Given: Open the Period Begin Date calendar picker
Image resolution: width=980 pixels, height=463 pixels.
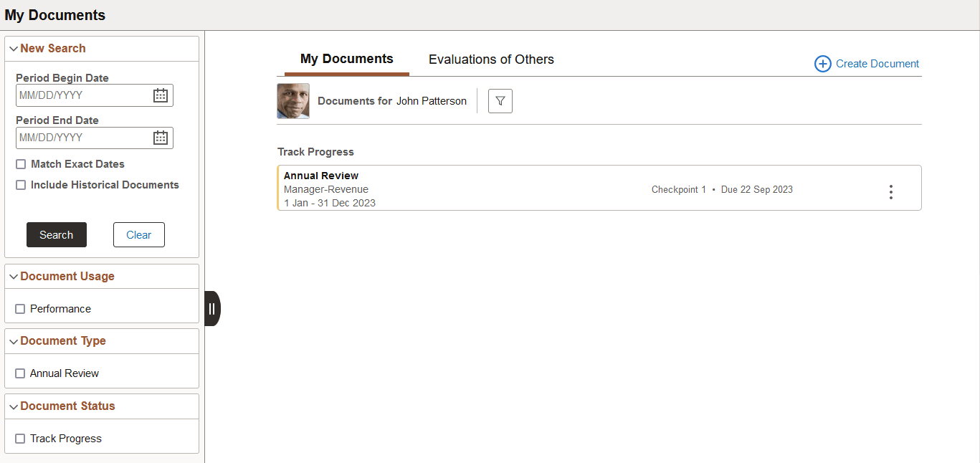Looking at the screenshot, I should point(161,95).
